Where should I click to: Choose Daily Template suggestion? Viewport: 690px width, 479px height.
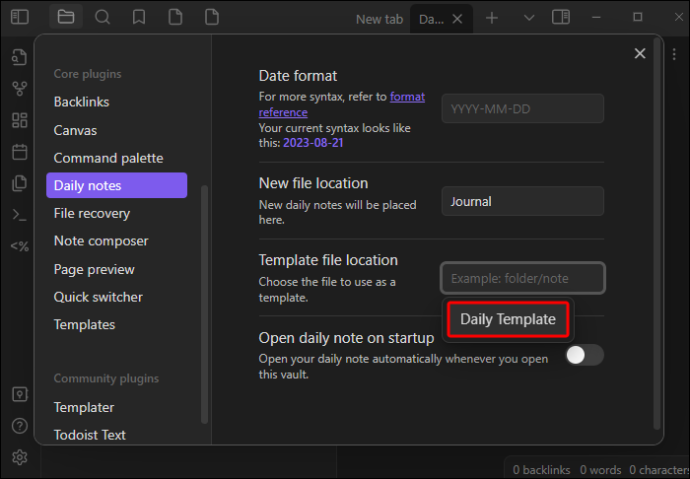click(x=508, y=319)
